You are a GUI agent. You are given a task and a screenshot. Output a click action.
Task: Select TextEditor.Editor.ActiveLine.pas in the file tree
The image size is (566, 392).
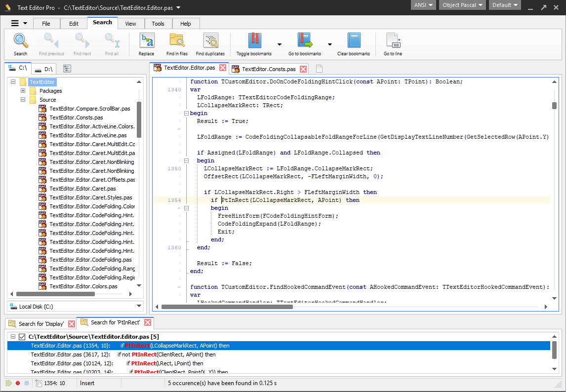88,135
